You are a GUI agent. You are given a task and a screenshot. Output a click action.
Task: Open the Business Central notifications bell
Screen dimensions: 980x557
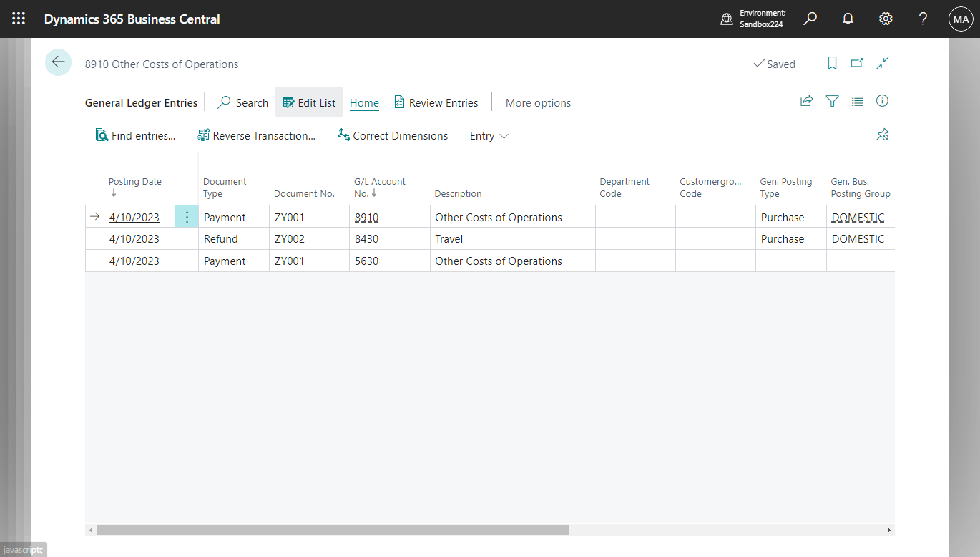pyautogui.click(x=848, y=19)
